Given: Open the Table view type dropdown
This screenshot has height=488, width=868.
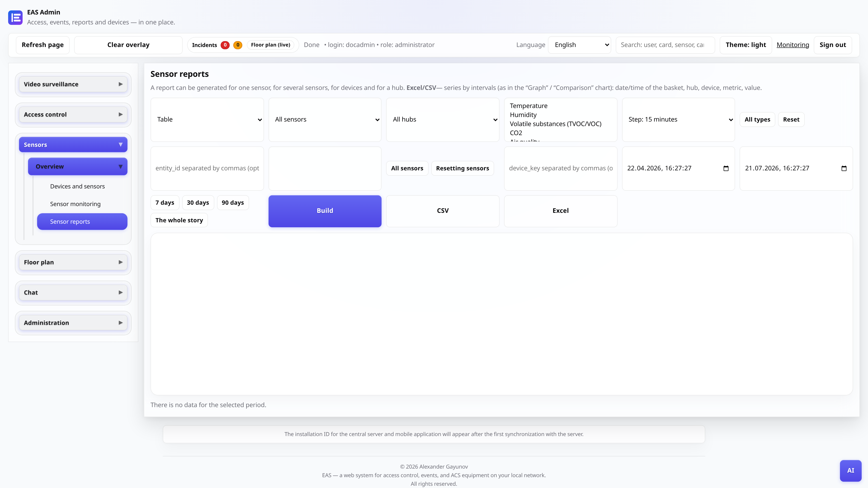Looking at the screenshot, I should pyautogui.click(x=207, y=120).
